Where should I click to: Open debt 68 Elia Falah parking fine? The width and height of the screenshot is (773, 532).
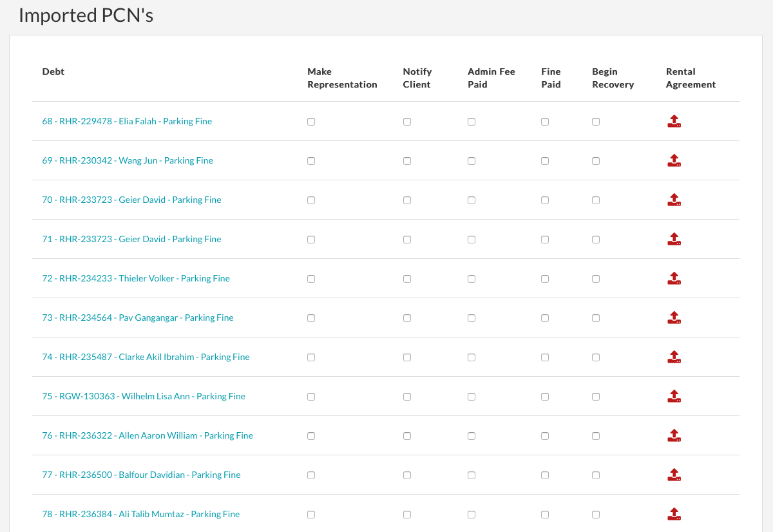[x=127, y=121]
